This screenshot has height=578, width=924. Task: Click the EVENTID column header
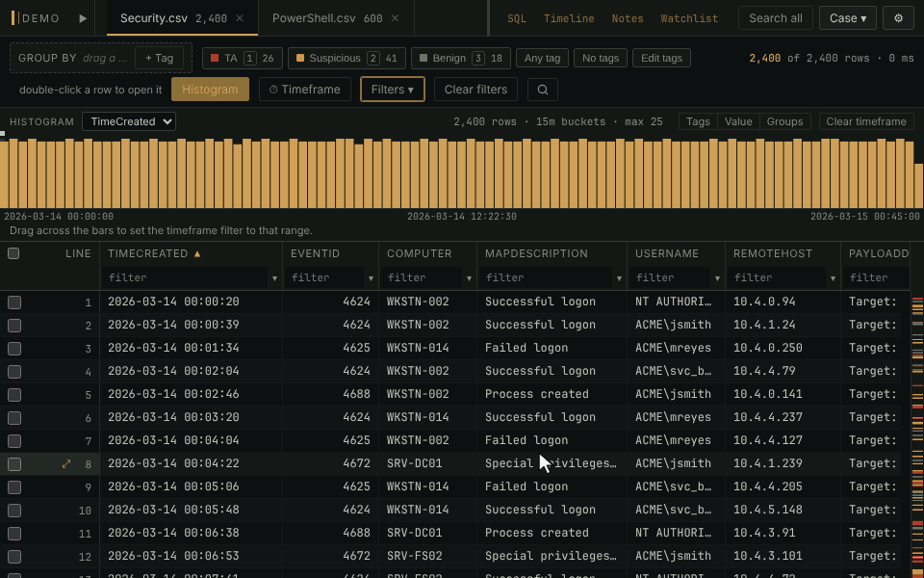click(x=316, y=253)
